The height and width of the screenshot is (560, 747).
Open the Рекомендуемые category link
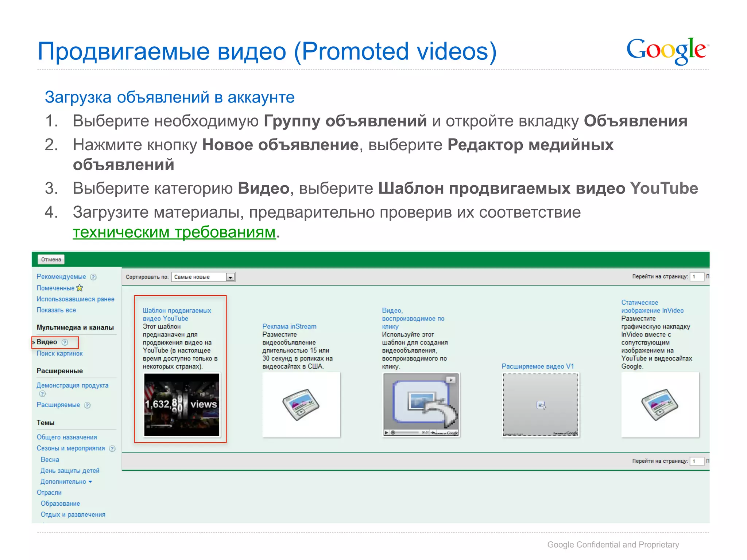pos(61,277)
